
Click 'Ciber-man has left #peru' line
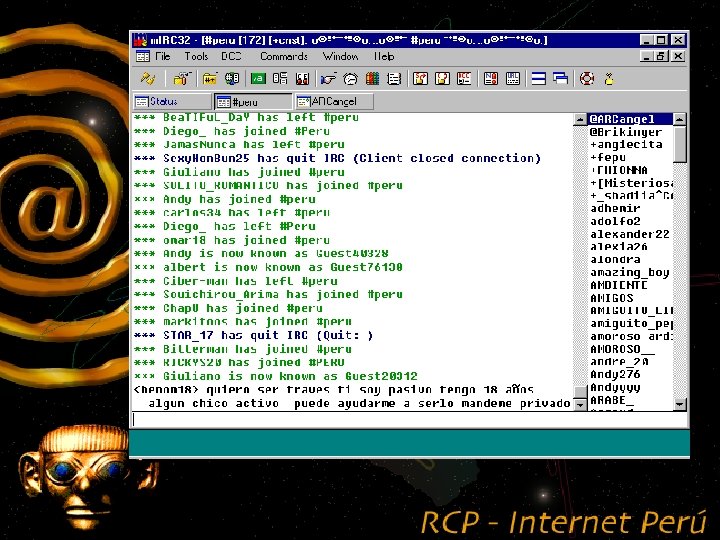[x=236, y=281]
